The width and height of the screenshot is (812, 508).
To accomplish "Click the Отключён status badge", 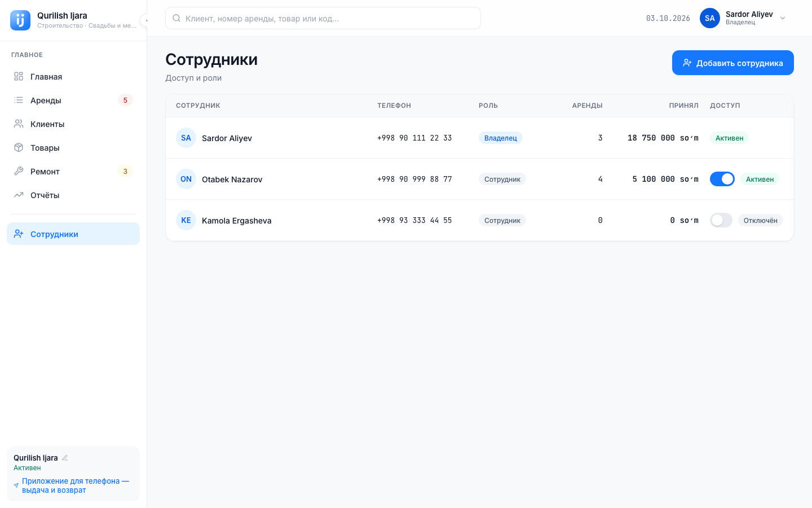I will point(761,220).
